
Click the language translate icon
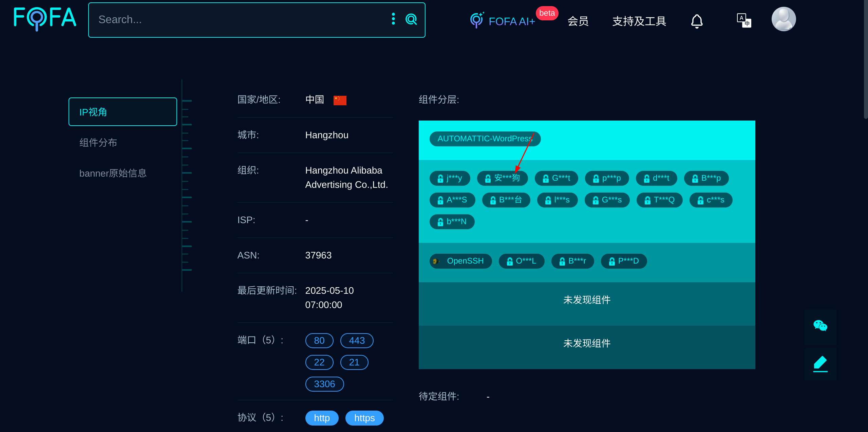click(743, 20)
